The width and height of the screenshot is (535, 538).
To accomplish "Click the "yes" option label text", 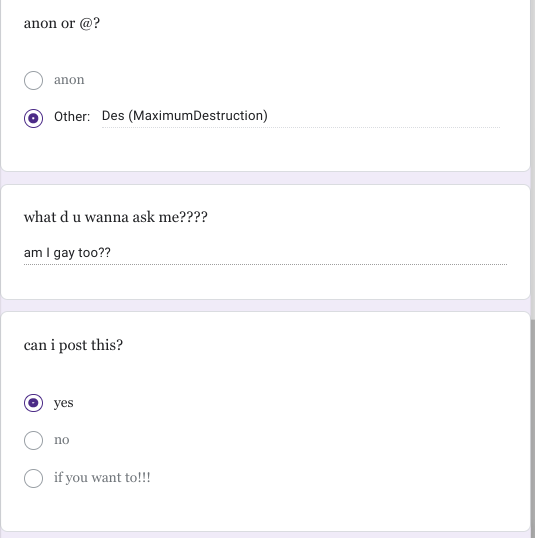I will [x=63, y=403].
